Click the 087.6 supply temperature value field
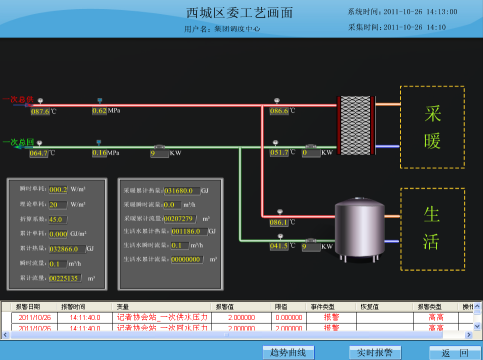The image size is (483, 360). point(40,112)
